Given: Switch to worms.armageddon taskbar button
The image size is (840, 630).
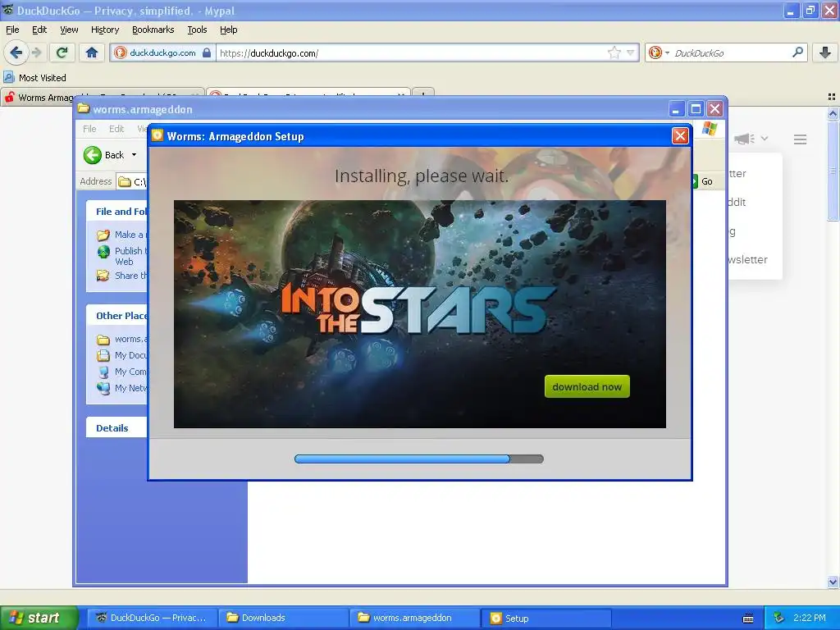Looking at the screenshot, I should click(414, 618).
